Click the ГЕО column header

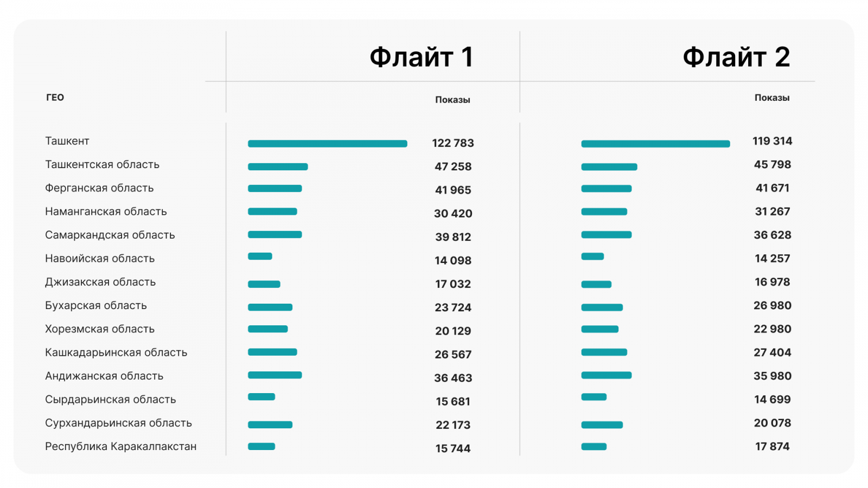tap(55, 98)
